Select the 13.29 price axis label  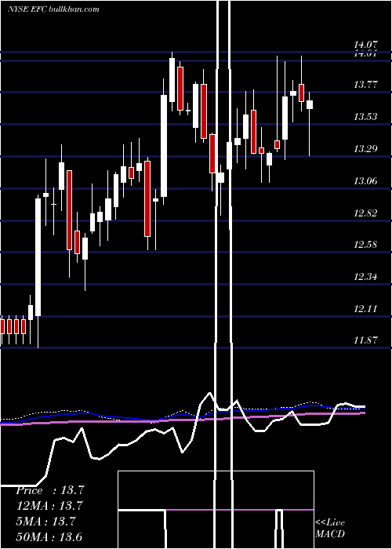365,149
